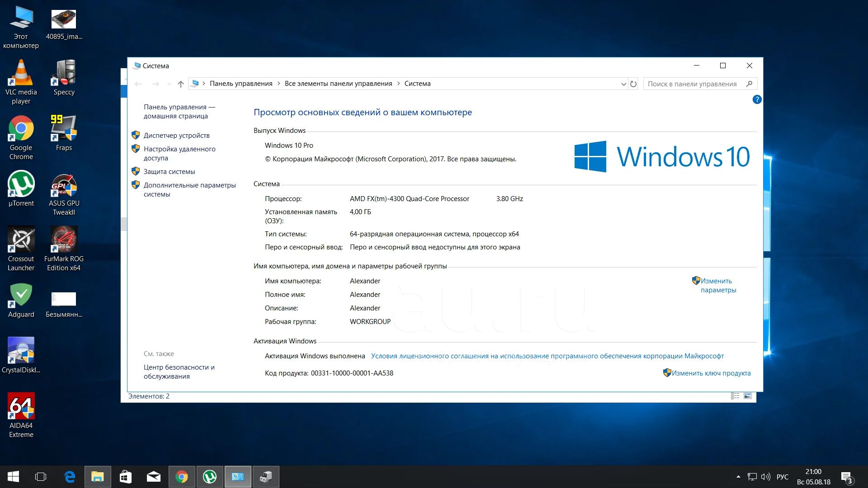Image resolution: width=868 pixels, height=488 pixels.
Task: Click the rightmost devices app taskbar button
Action: pos(266,477)
